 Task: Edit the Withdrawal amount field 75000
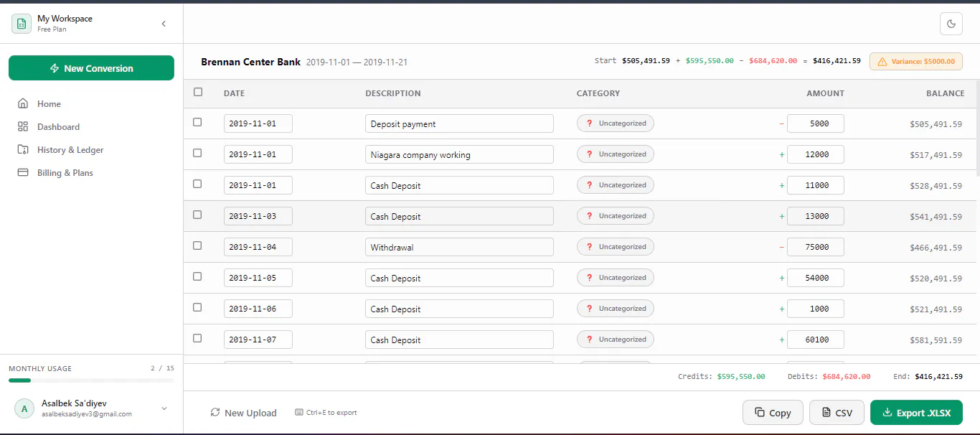tap(816, 248)
